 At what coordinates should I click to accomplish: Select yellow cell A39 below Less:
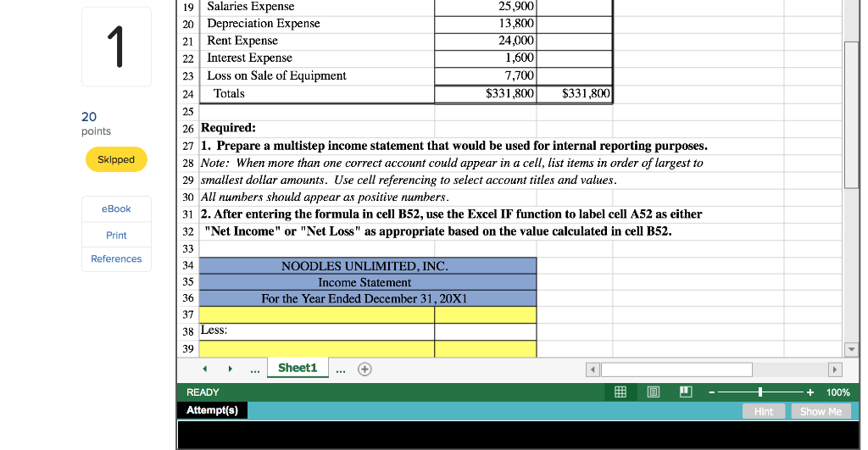(x=317, y=349)
